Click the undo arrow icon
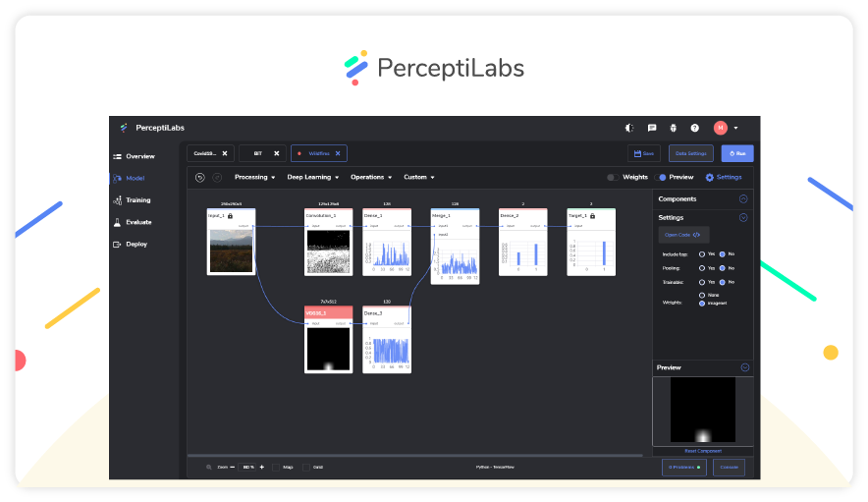Image resolution: width=868 pixels, height=502 pixels. point(200,178)
